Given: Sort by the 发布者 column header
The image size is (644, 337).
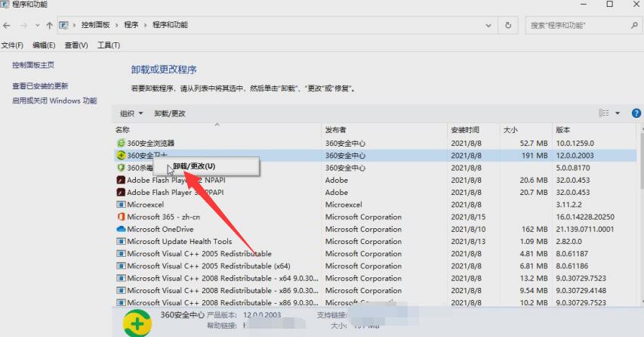Looking at the screenshot, I should click(384, 130).
